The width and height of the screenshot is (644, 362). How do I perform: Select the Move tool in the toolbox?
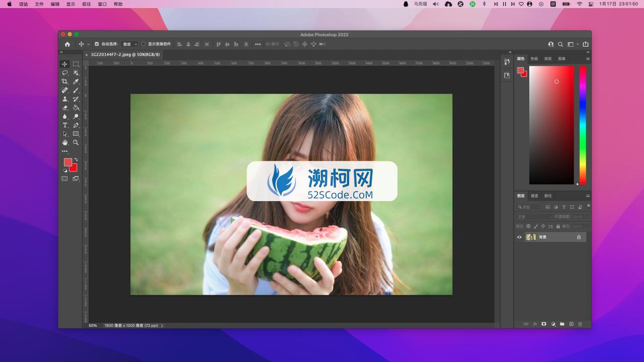pos(64,64)
